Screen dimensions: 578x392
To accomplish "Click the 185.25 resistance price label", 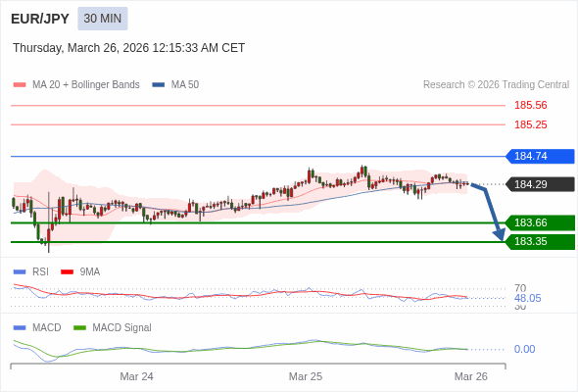I will coord(530,124).
